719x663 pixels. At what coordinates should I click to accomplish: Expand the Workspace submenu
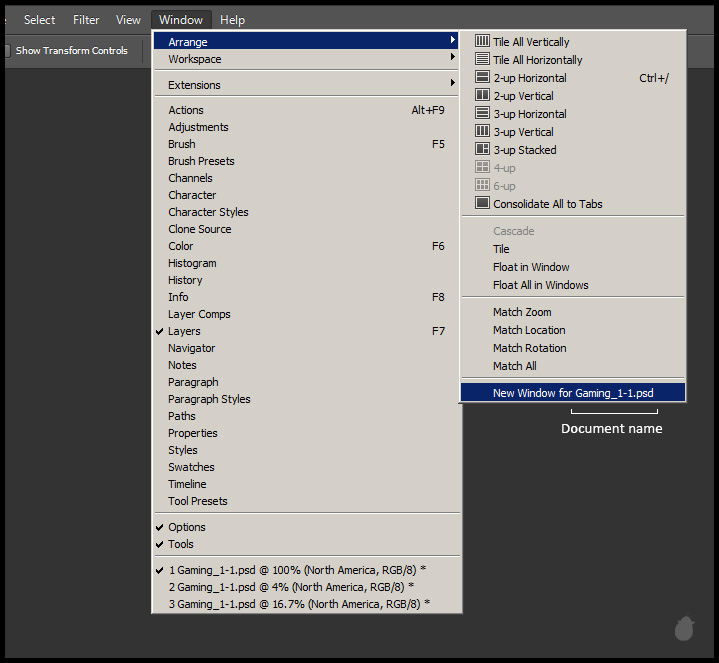coord(195,59)
